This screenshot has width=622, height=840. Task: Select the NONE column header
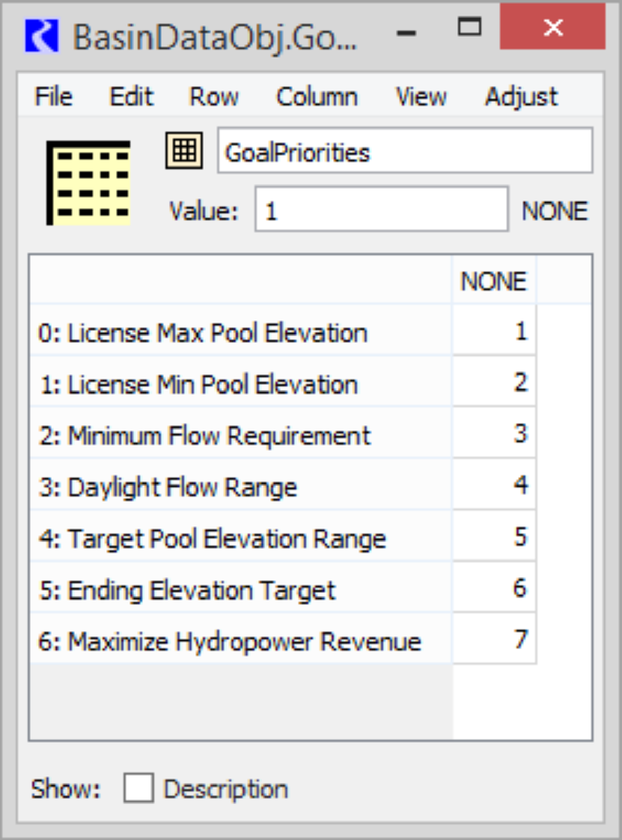[x=493, y=281]
